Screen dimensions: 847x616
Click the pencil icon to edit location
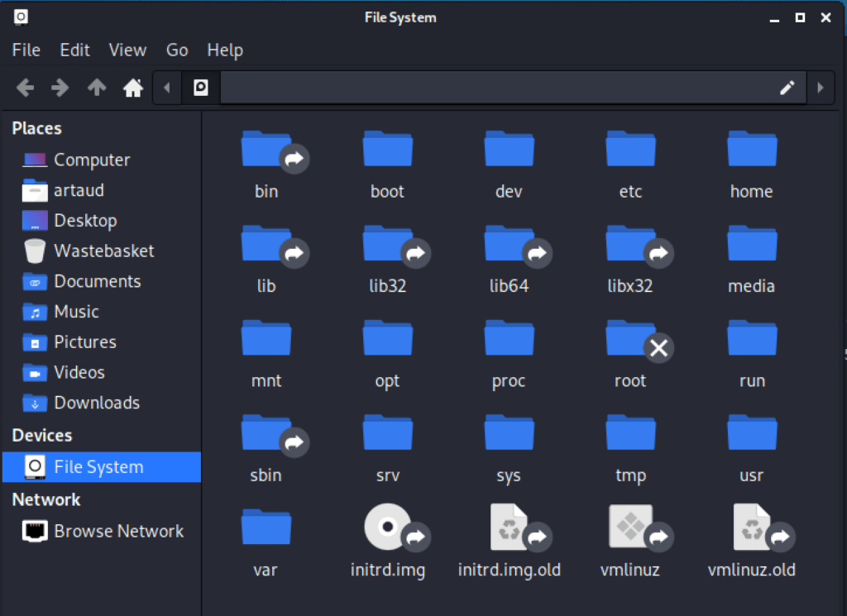(x=787, y=88)
